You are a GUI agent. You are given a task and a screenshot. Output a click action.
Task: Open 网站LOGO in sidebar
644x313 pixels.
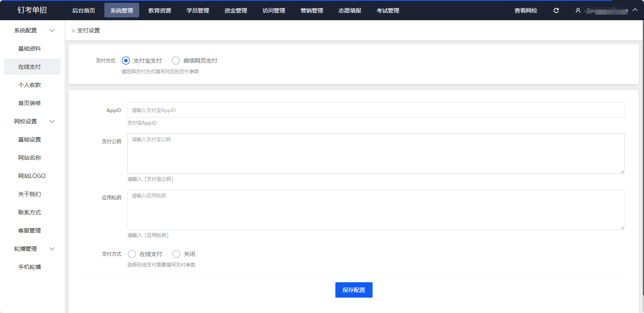[x=32, y=176]
